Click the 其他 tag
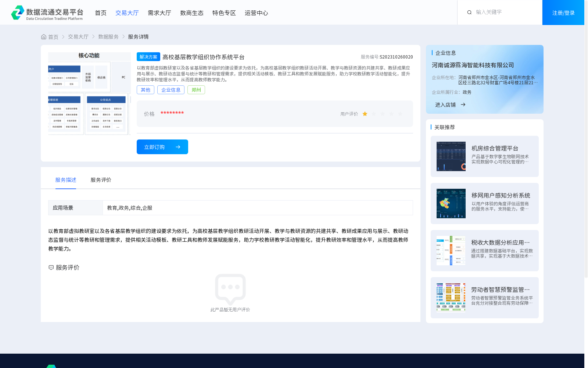This screenshot has height=368, width=588. click(146, 90)
